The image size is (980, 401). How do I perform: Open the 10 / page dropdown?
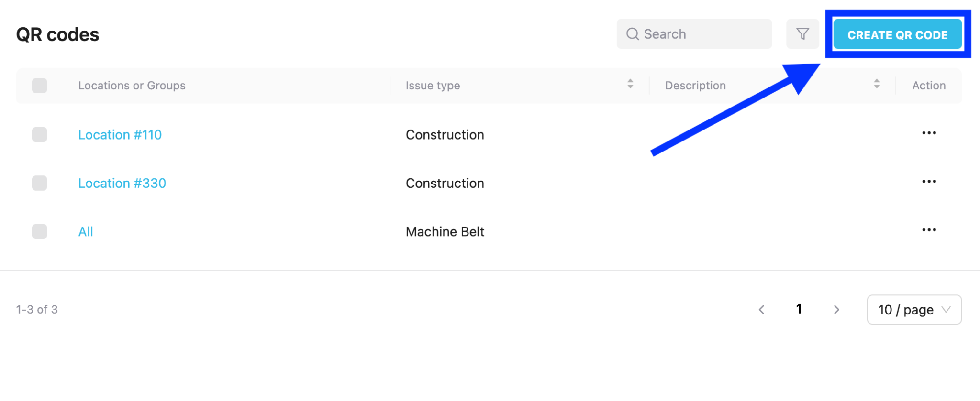point(914,310)
